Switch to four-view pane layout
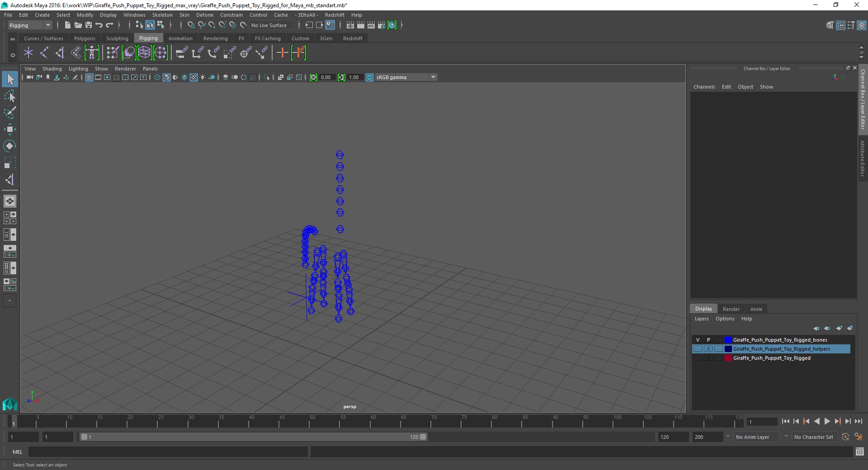This screenshot has width=868, height=470. (x=10, y=218)
